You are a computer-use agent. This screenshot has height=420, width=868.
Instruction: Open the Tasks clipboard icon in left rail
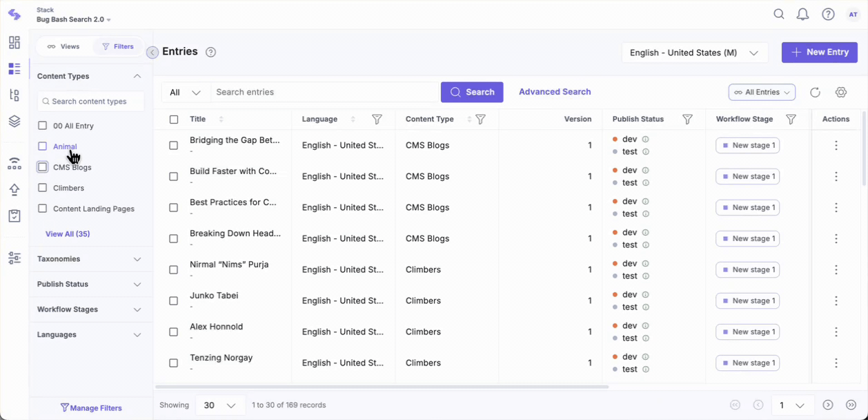(x=14, y=216)
